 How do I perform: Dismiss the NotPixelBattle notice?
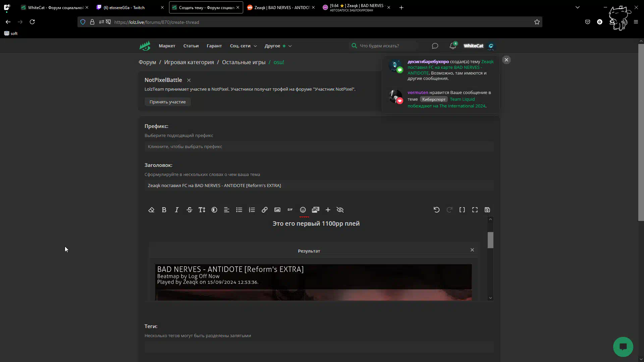[x=189, y=80]
